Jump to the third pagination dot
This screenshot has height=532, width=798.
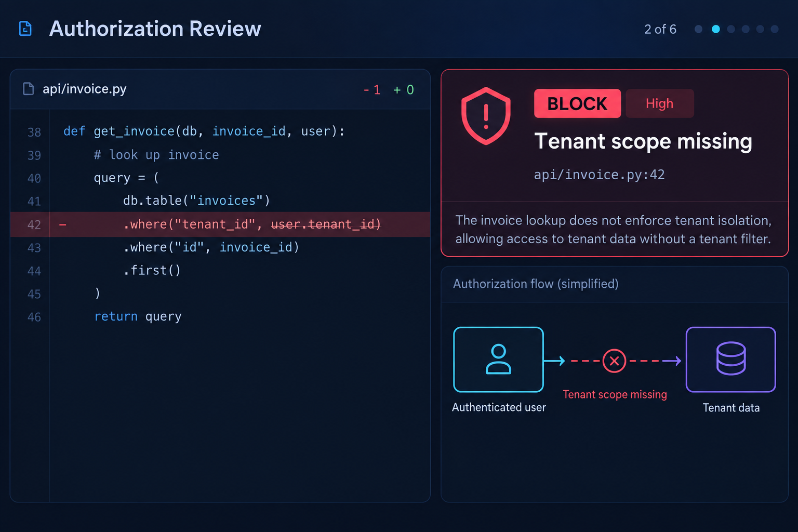(x=731, y=29)
